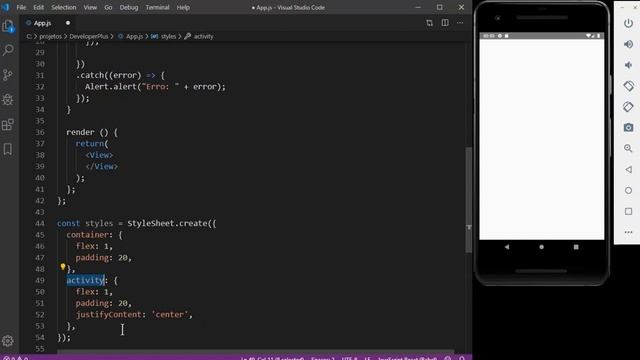Click flex: 1 on line 50

coord(92,292)
